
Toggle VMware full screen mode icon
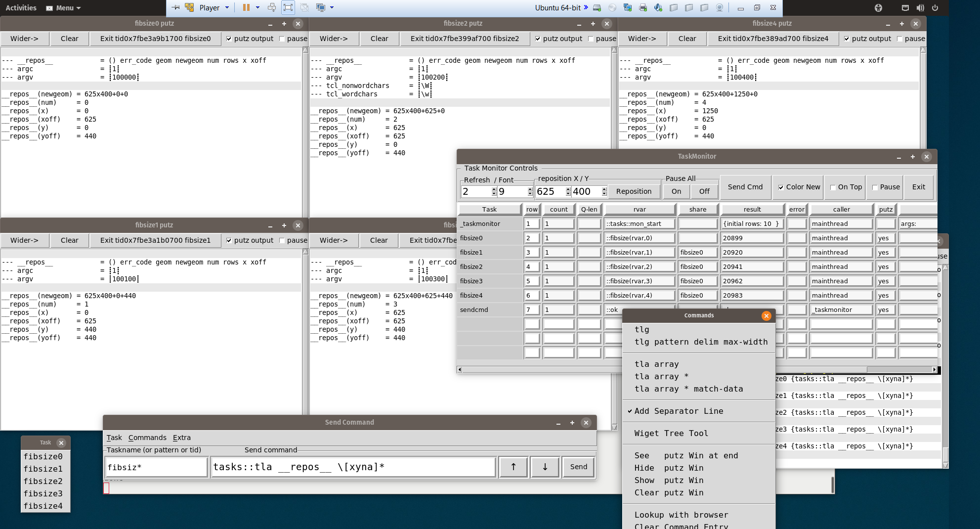pos(288,7)
